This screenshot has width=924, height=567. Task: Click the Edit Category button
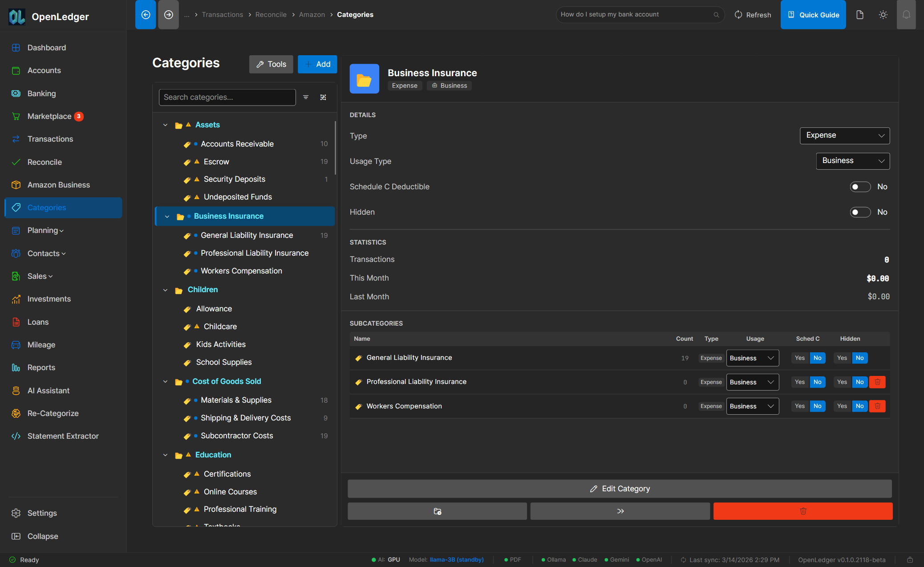click(619, 489)
